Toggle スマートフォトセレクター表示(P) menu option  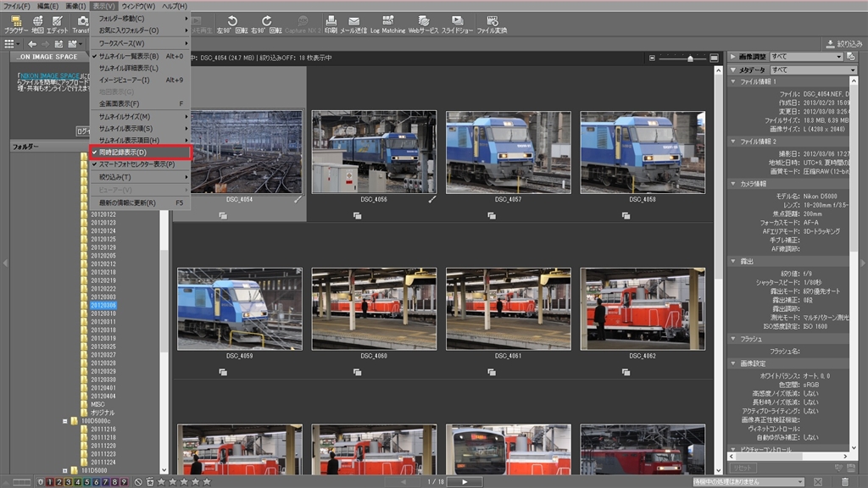click(x=136, y=164)
